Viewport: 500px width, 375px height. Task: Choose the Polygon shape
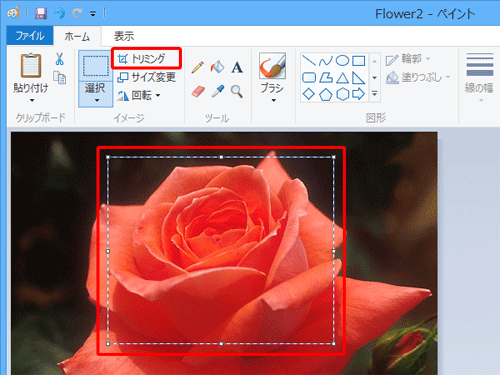point(326,78)
